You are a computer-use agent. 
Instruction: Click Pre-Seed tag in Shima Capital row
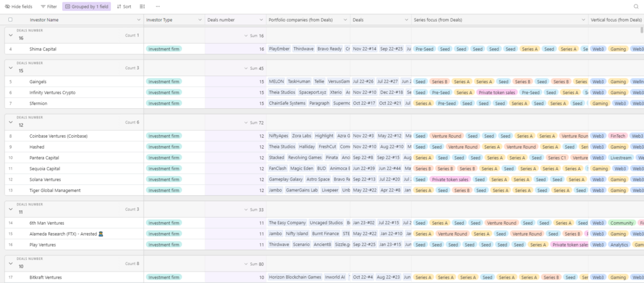coord(424,49)
